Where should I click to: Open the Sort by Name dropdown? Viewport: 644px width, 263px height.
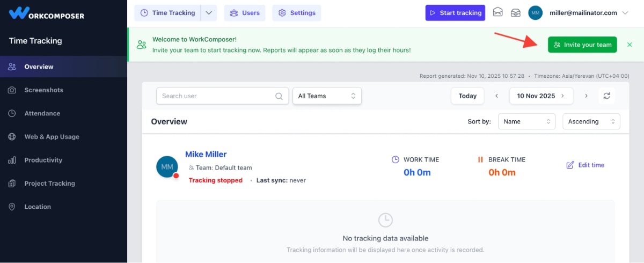point(526,121)
